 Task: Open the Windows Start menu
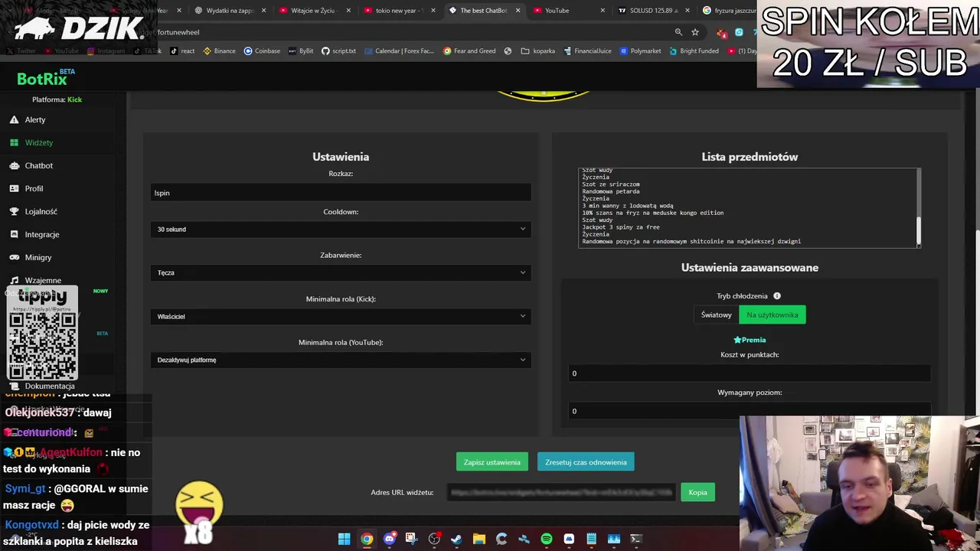point(345,539)
